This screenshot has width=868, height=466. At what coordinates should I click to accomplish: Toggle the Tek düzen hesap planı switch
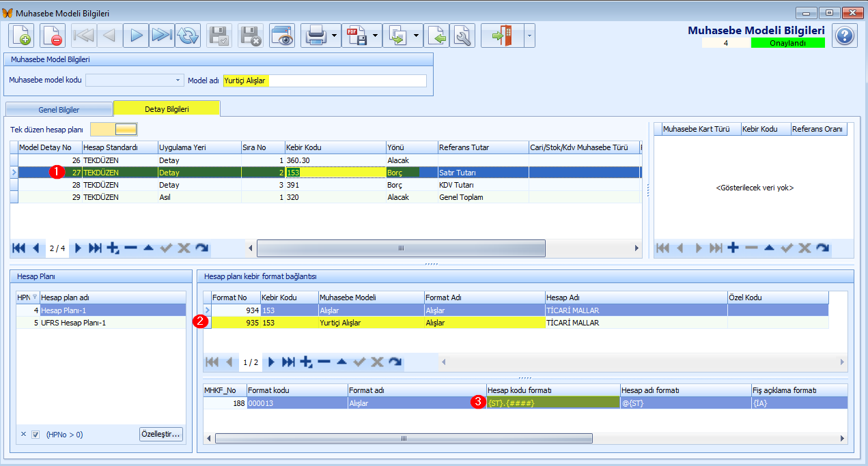pyautogui.click(x=115, y=129)
